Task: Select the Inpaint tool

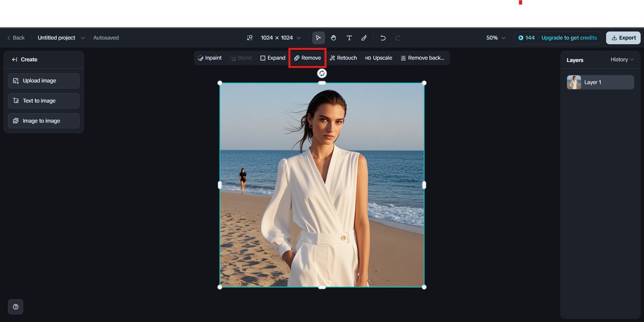Action: click(x=210, y=58)
